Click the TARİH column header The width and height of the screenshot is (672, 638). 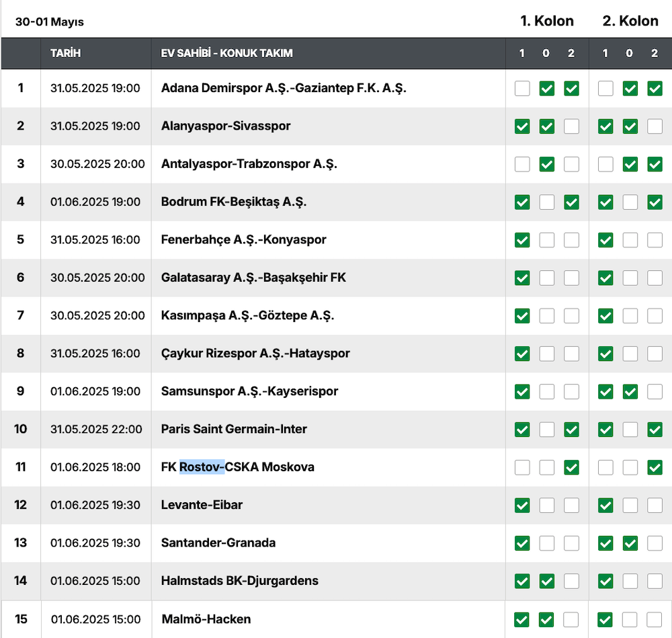coord(65,53)
